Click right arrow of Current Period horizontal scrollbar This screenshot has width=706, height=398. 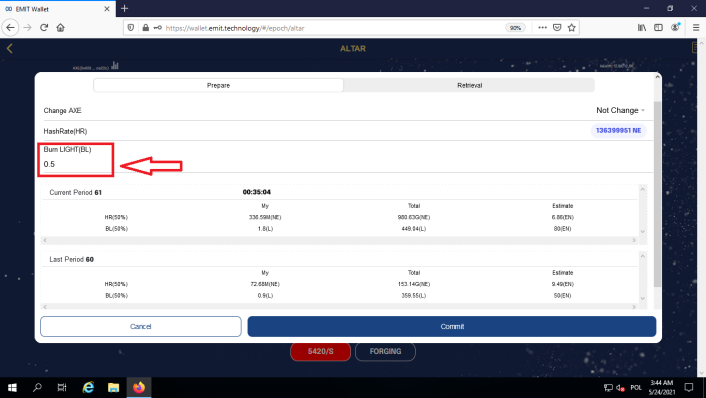(634, 240)
